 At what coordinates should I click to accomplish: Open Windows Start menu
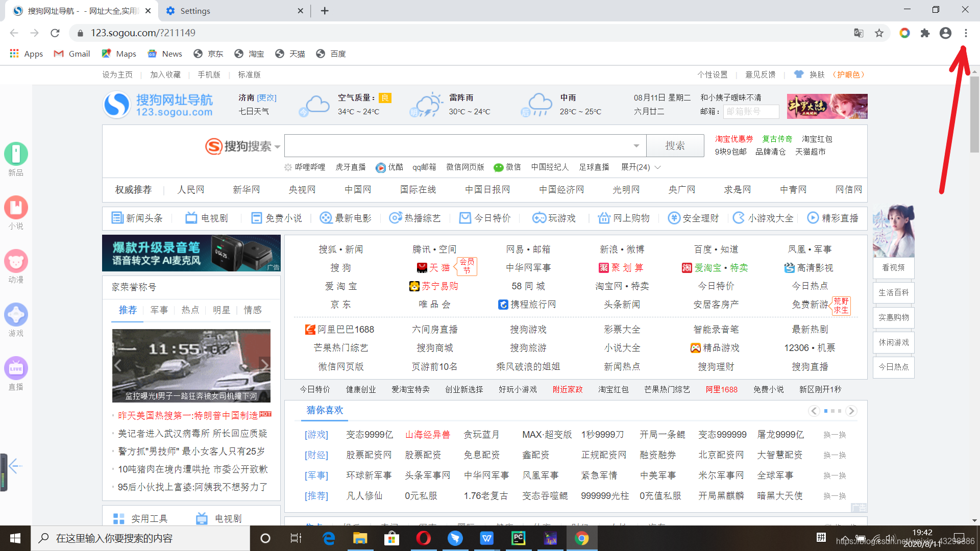point(15,538)
